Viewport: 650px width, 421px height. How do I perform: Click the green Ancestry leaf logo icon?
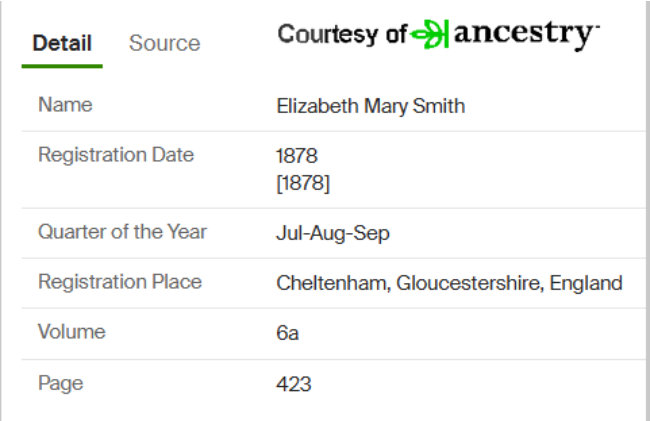pyautogui.click(x=429, y=34)
